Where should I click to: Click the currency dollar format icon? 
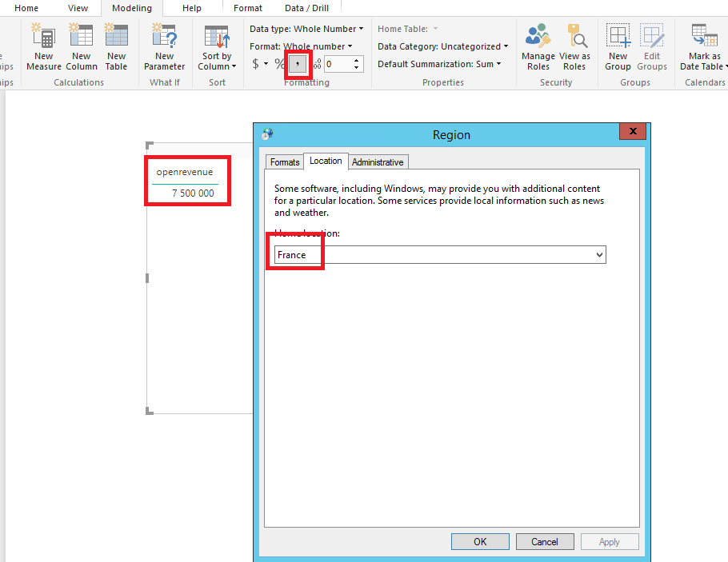[x=256, y=64]
